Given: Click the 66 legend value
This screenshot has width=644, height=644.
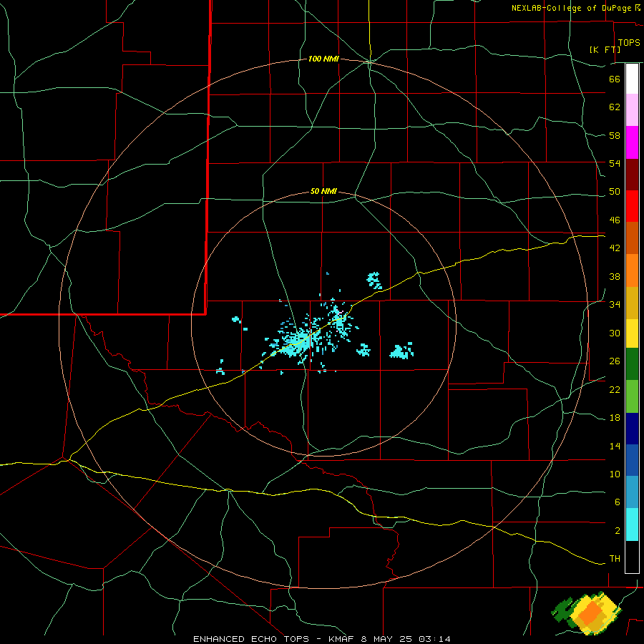Looking at the screenshot, I should 615,79.
